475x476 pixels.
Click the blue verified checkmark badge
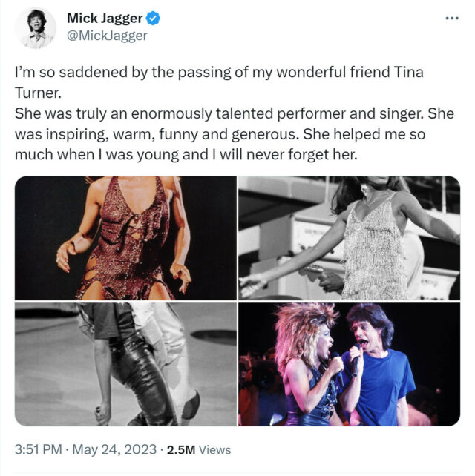[x=153, y=19]
